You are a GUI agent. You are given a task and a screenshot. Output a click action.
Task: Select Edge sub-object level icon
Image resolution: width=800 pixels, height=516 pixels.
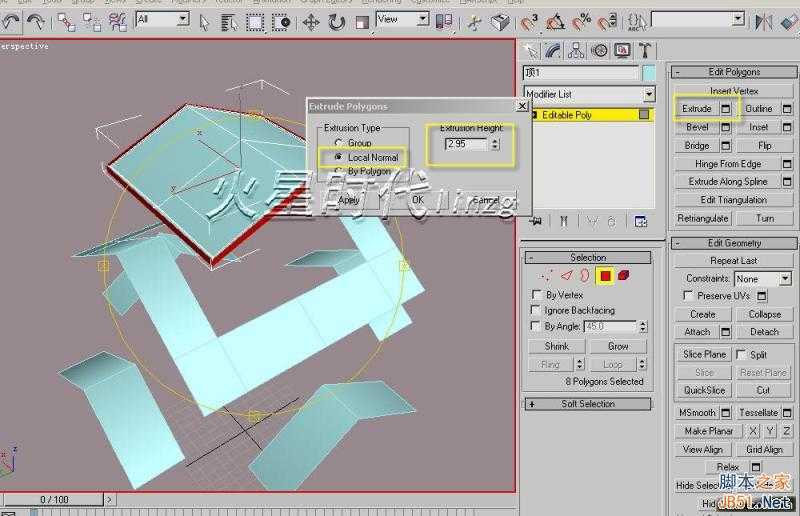tap(567, 276)
